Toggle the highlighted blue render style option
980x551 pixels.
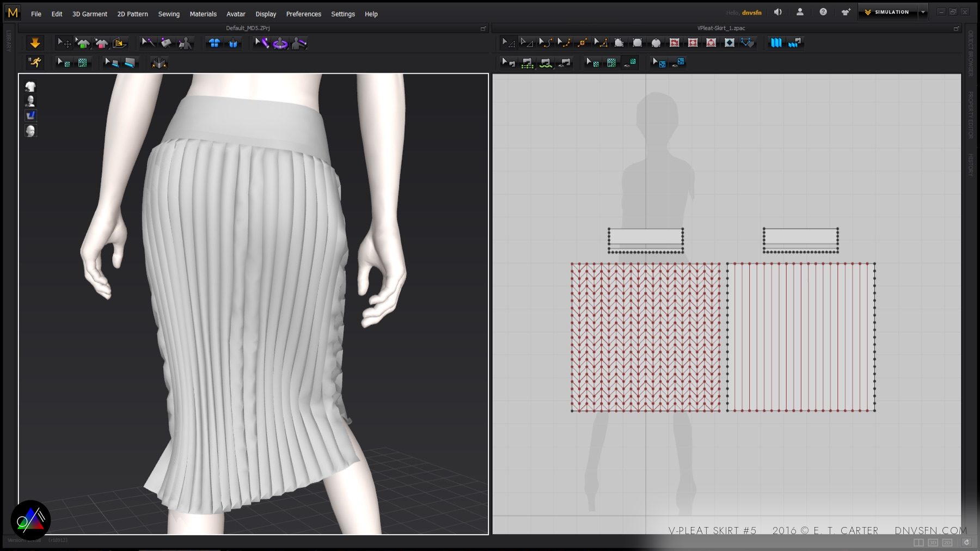pos(30,115)
